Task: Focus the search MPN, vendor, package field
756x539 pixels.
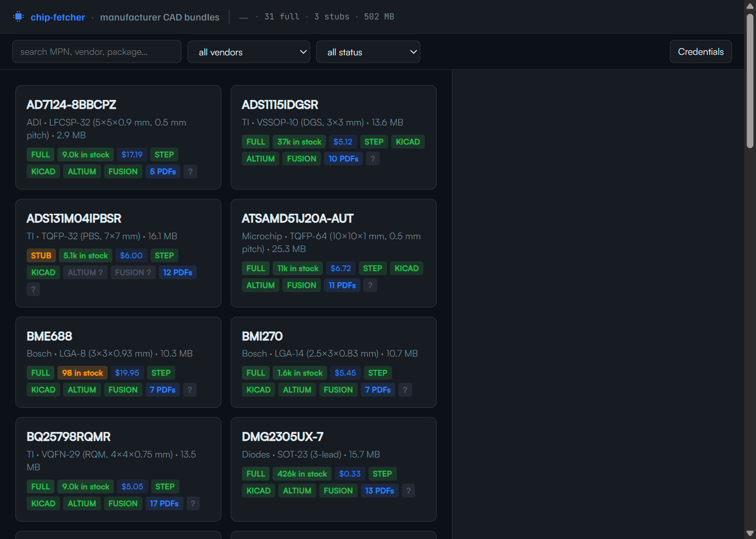Action: [97, 52]
